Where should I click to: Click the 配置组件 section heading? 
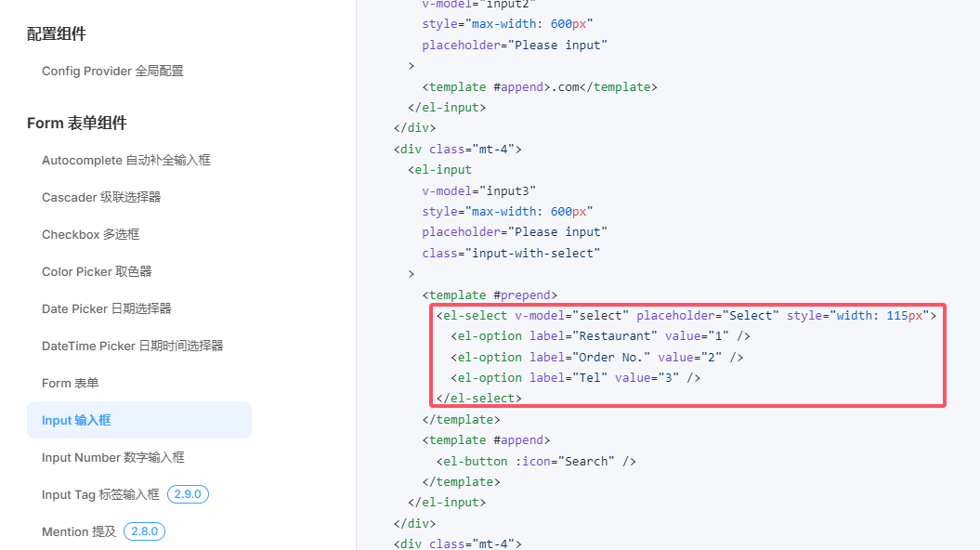(56, 33)
